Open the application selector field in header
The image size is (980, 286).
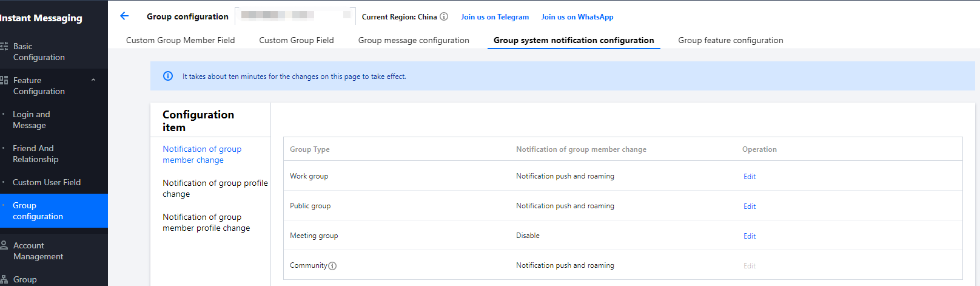(295, 16)
